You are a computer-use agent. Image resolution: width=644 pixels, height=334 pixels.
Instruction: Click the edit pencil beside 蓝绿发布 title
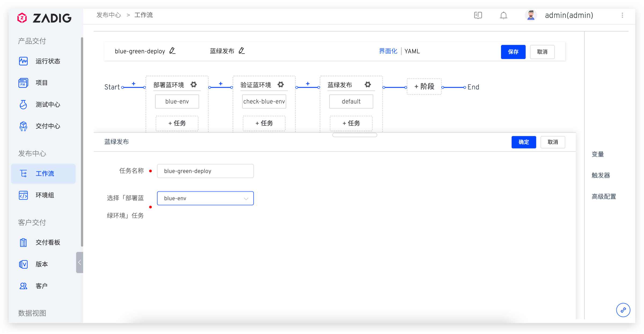click(x=241, y=51)
